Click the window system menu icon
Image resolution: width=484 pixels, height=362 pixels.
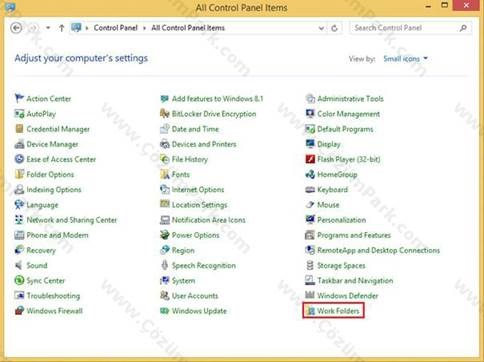10,7
